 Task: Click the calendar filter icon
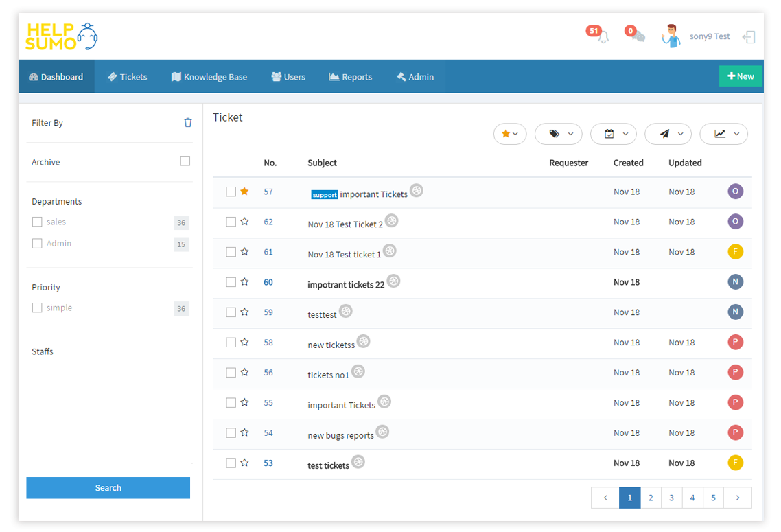tap(608, 134)
